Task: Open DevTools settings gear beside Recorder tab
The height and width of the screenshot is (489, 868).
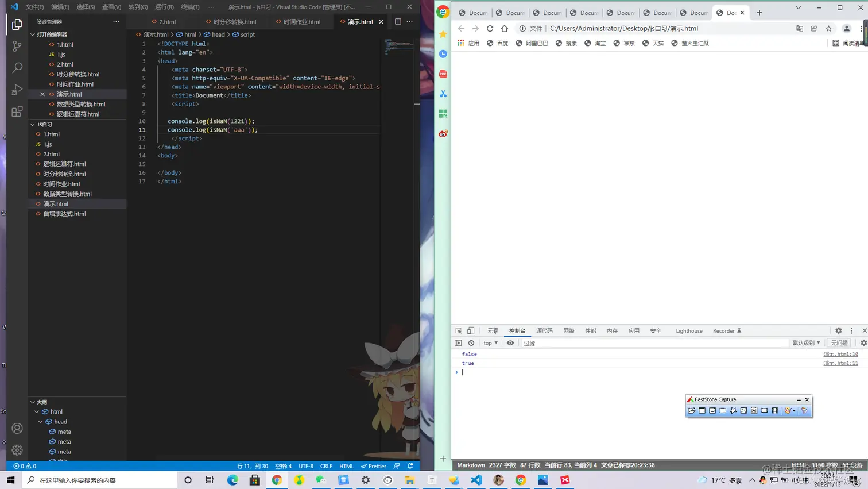Action: click(839, 331)
